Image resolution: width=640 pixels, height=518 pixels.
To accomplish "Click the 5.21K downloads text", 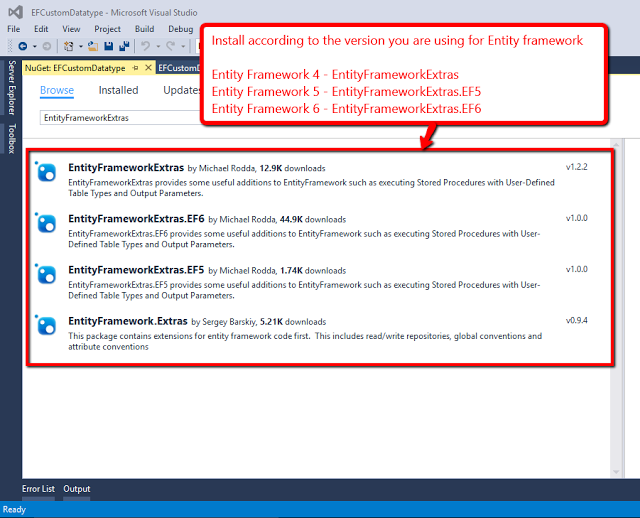I will coord(293,322).
